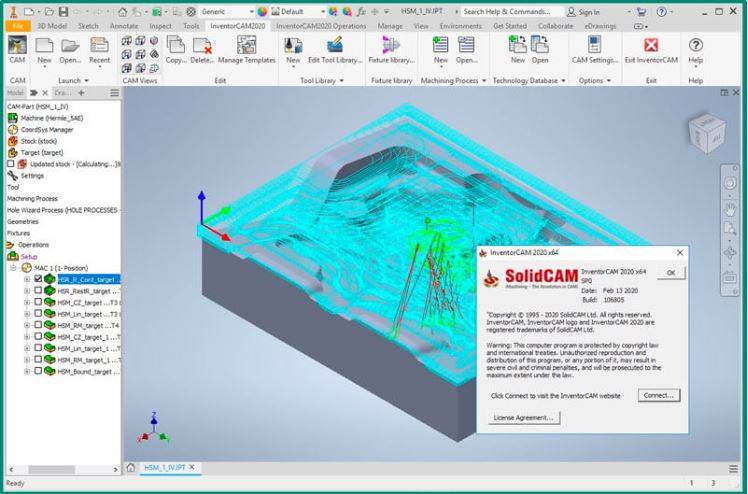The width and height of the screenshot is (748, 494).
Task: Click the Connect... button in the dialog
Action: [x=658, y=395]
